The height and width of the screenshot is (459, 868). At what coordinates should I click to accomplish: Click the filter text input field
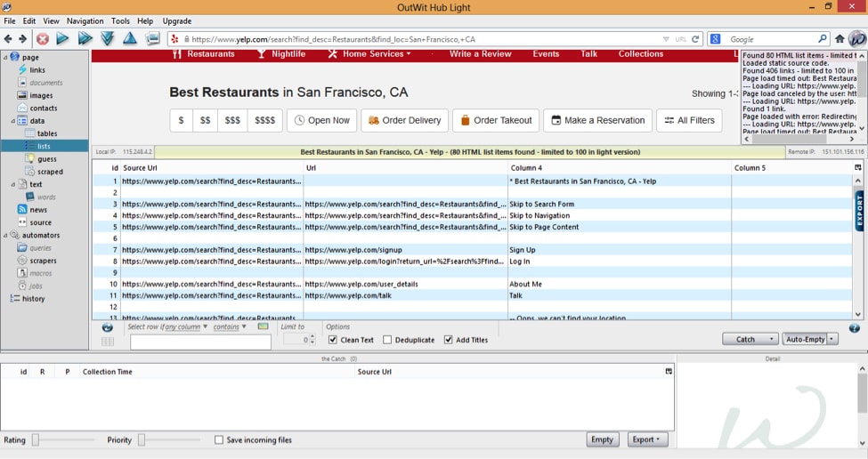200,342
